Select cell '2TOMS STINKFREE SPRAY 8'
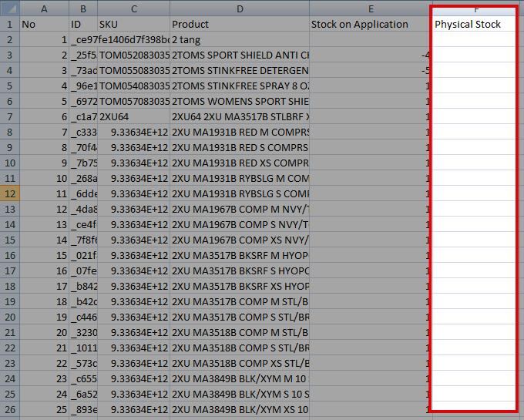This screenshot has height=420, width=524. [x=240, y=86]
